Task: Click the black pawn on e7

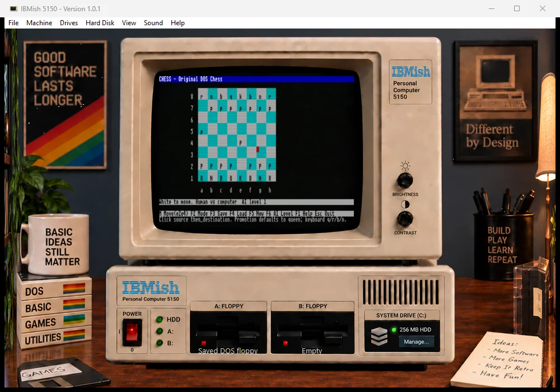Action: tap(240, 109)
